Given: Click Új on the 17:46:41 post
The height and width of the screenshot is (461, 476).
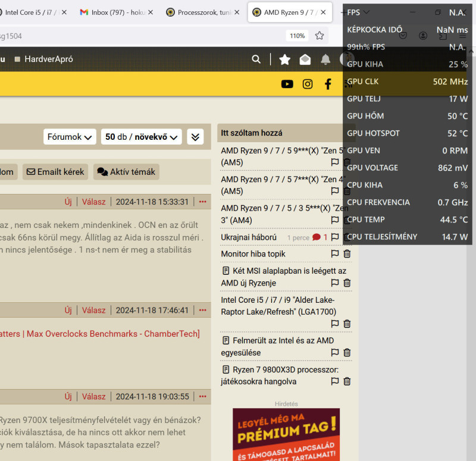Looking at the screenshot, I should tap(68, 310).
